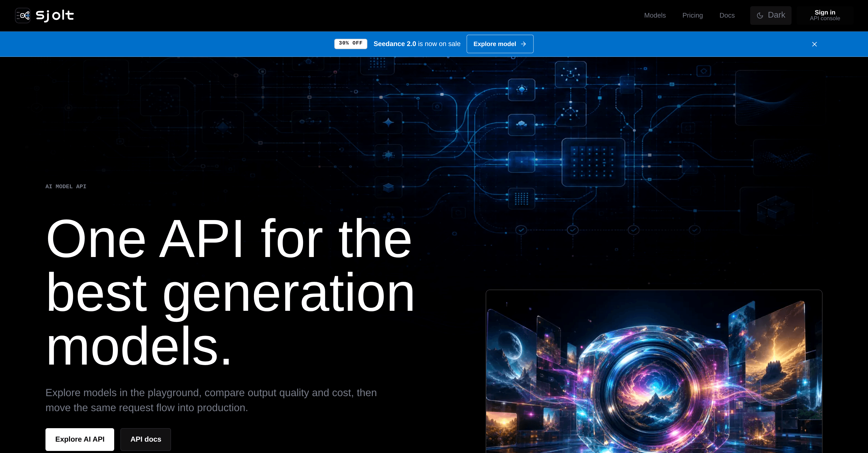This screenshot has width=868, height=453.
Task: Click the diamond node icon in diagram
Action: coord(522,90)
